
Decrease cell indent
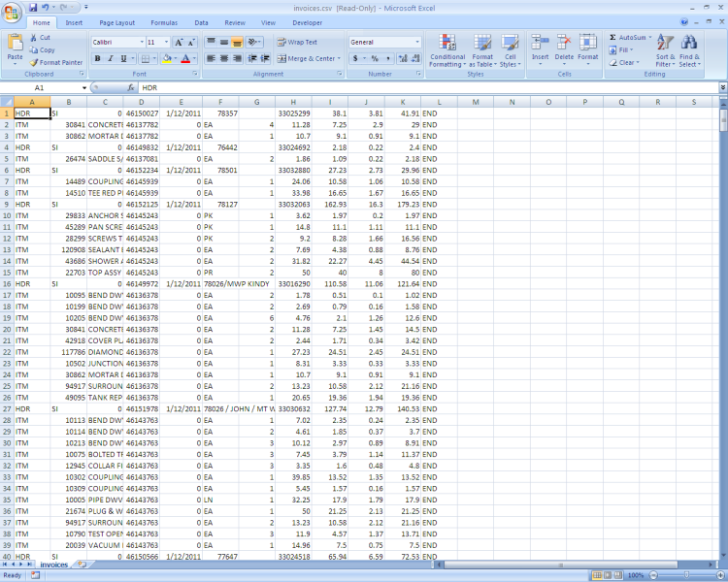(x=252, y=58)
